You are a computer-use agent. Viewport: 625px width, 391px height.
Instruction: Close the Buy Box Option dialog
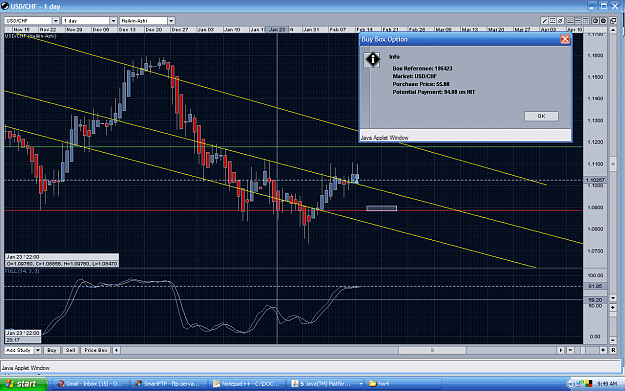pyautogui.click(x=565, y=39)
